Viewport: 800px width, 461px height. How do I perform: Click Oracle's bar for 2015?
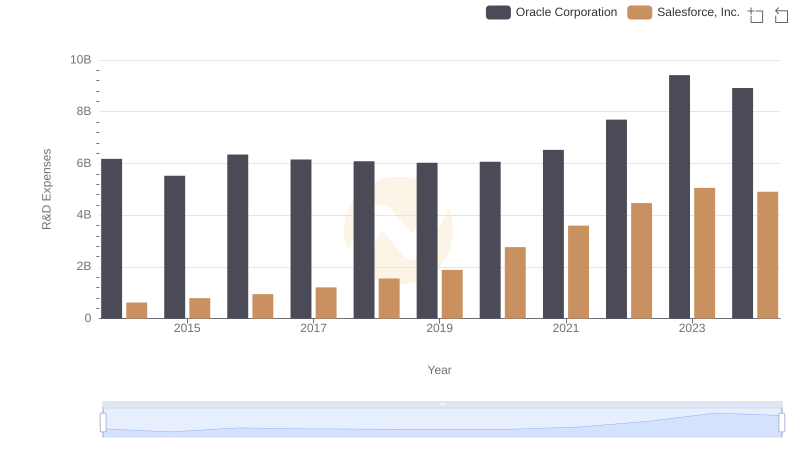(x=174, y=247)
